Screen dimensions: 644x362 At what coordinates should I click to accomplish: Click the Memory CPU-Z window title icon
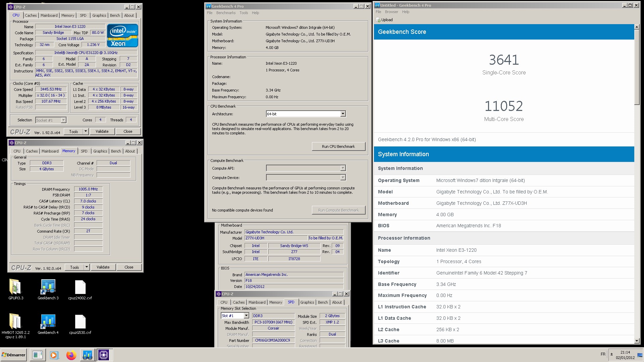(12, 143)
